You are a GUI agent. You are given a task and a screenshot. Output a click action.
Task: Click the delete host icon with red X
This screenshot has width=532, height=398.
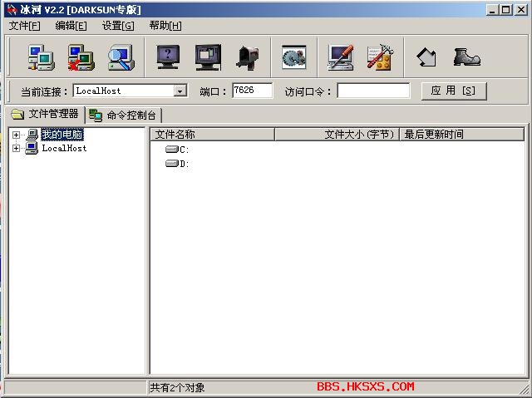tap(81, 57)
